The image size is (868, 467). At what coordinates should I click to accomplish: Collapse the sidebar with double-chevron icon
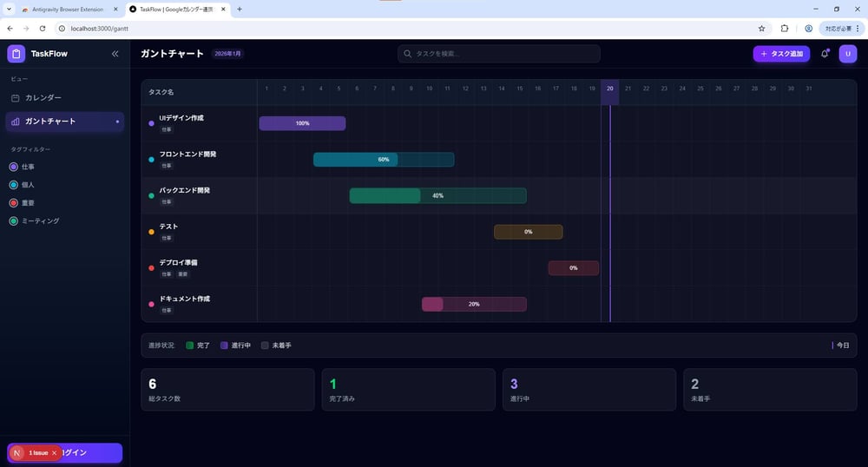pos(115,54)
